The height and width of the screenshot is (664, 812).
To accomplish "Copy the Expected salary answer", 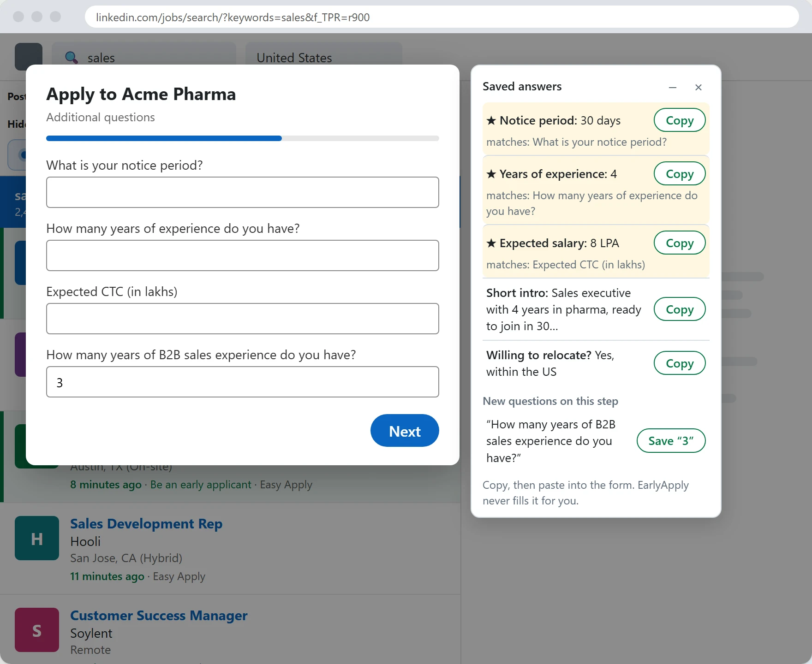I will [x=680, y=243].
